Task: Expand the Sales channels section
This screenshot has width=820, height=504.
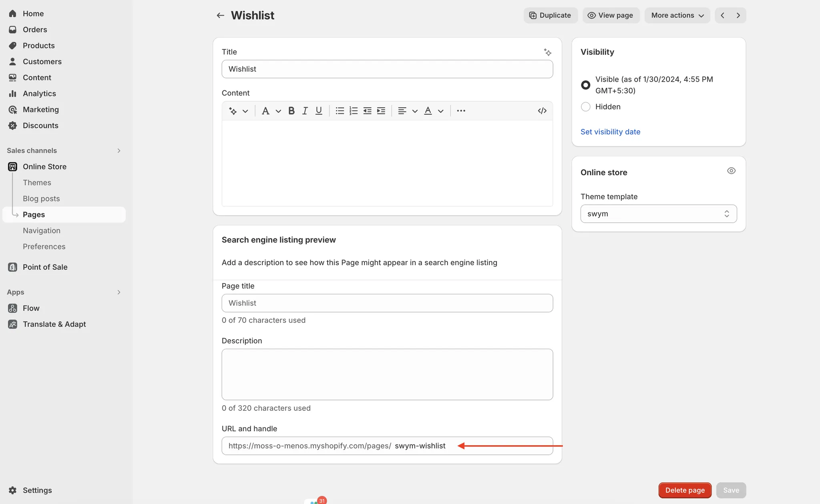Action: pyautogui.click(x=119, y=151)
